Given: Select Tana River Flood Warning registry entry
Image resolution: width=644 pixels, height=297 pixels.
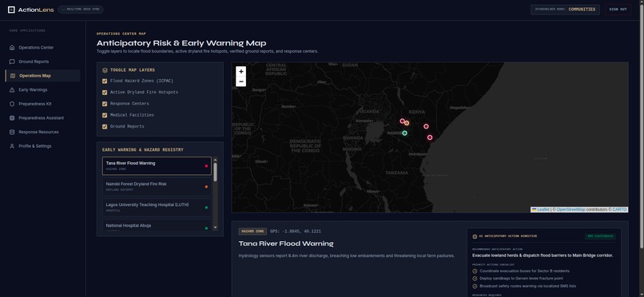Looking at the screenshot, I should (x=157, y=166).
